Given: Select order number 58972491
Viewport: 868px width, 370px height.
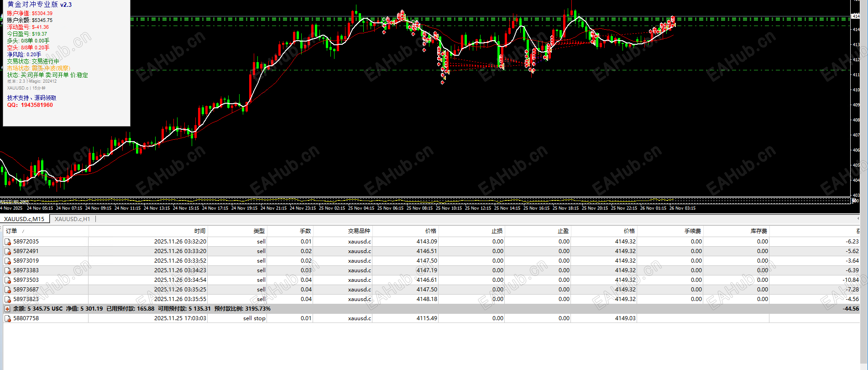Looking at the screenshot, I should (26, 251).
